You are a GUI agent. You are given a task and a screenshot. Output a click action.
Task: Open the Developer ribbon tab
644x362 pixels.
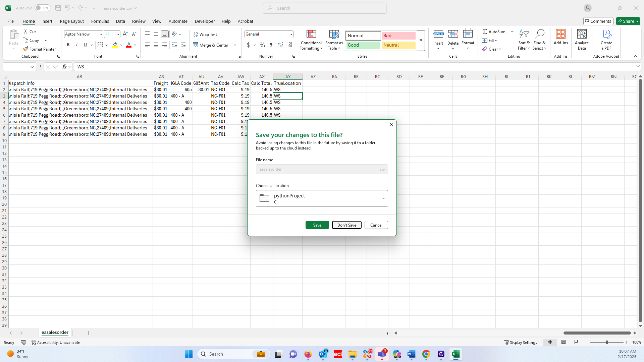pyautogui.click(x=205, y=21)
